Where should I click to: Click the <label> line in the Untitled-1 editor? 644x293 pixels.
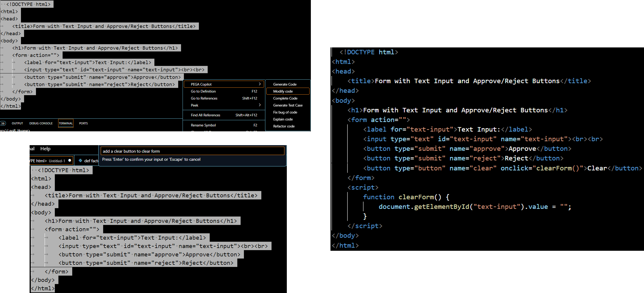132,238
